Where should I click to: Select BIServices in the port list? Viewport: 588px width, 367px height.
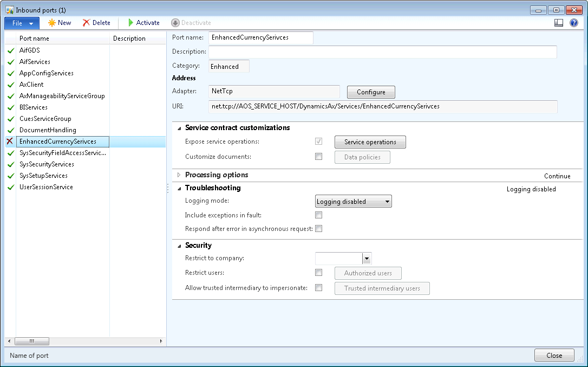pos(86,107)
